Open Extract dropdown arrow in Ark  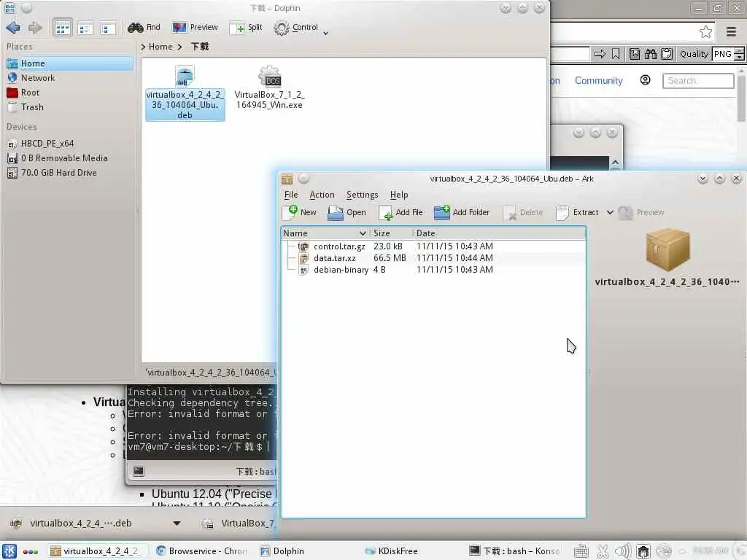tap(610, 212)
